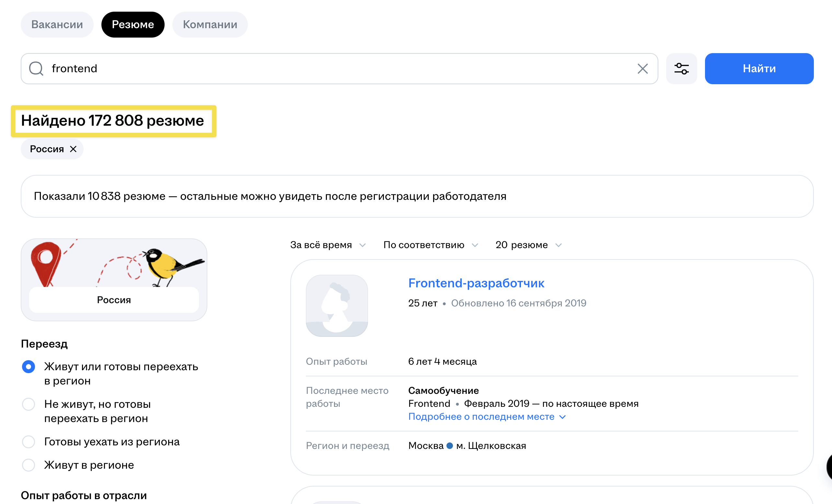Click the 'Опыт работы в отрасли' heading
The width and height of the screenshot is (832, 504).
(84, 495)
